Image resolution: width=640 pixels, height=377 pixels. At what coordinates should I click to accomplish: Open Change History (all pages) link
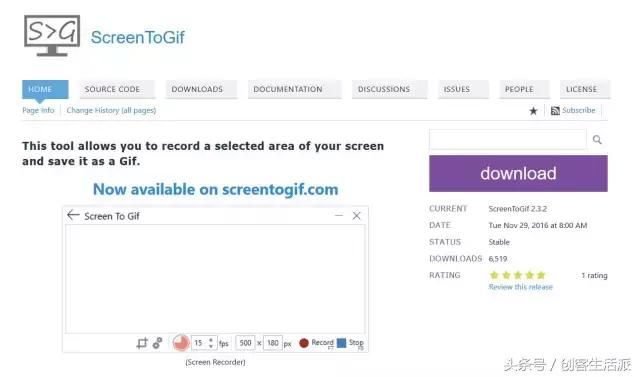coord(111,110)
